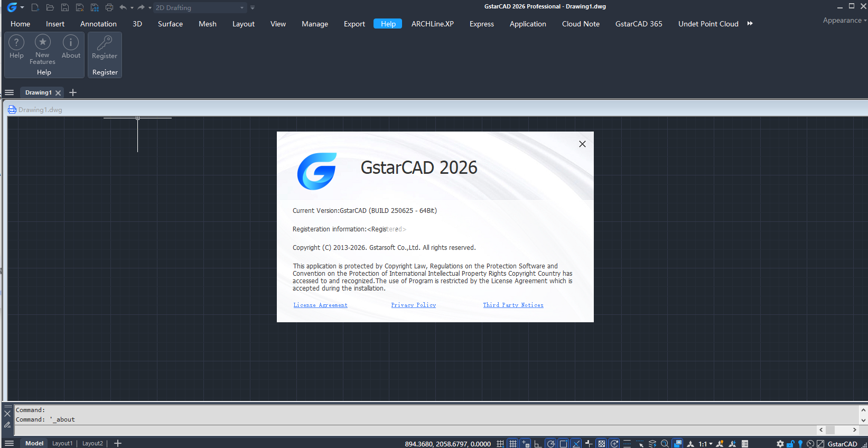Click the New drawing icon in quick access toolbar
This screenshot has width=868, height=448.
click(35, 7)
